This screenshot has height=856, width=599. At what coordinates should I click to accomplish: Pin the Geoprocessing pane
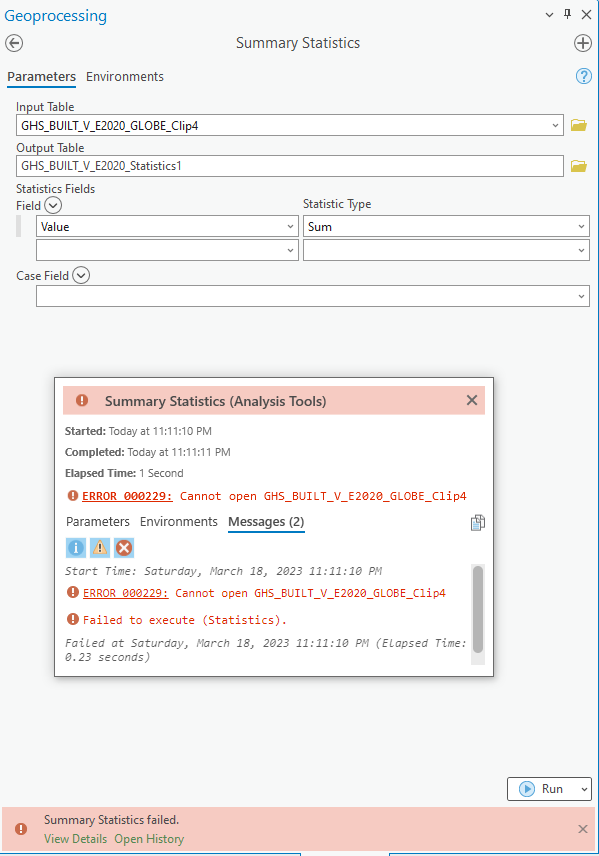pyautogui.click(x=568, y=15)
